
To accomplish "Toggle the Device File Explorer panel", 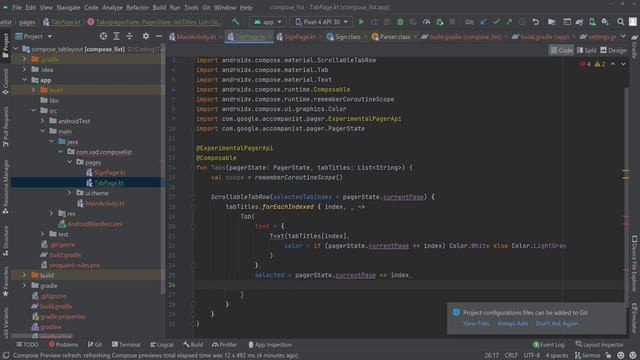I will coord(635,263).
